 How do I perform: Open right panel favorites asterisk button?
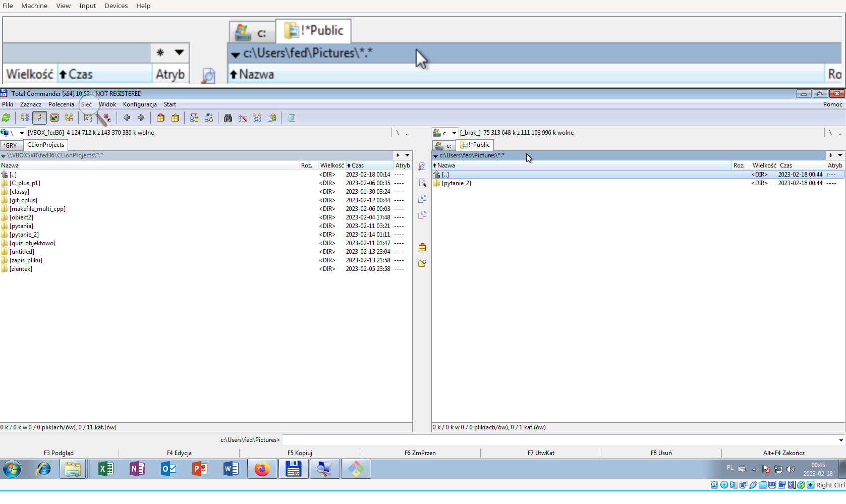coord(830,155)
